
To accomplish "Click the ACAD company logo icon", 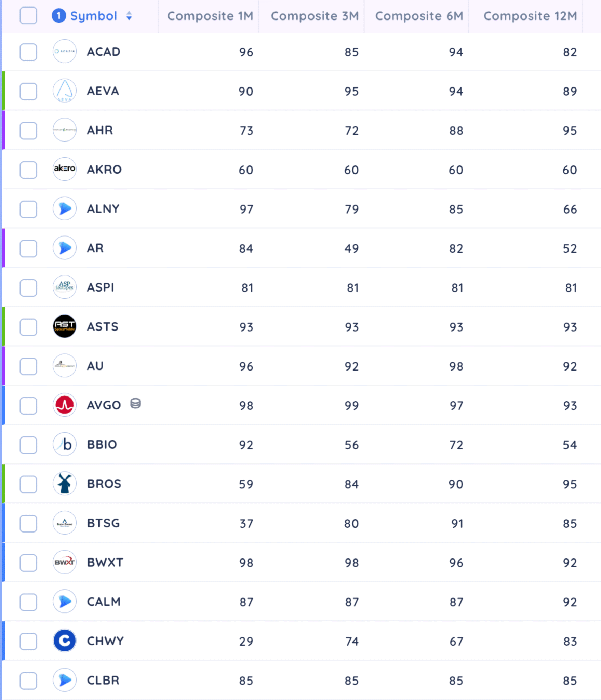I will click(x=64, y=52).
